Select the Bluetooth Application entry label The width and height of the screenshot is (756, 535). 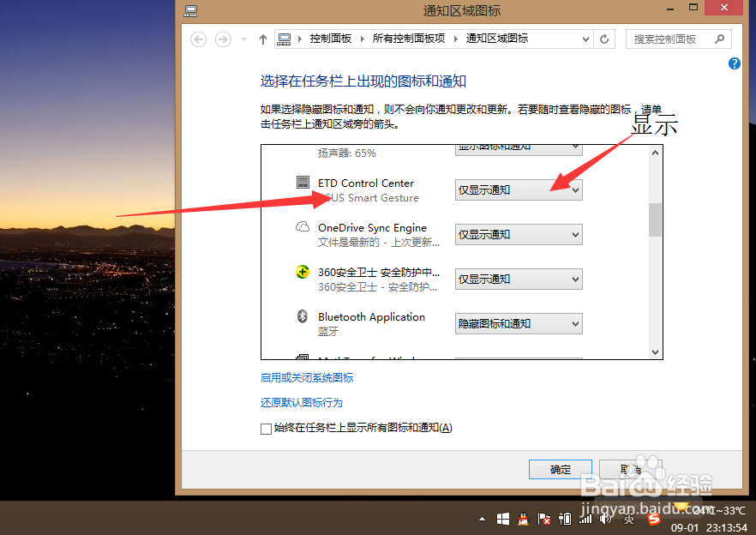point(371,317)
